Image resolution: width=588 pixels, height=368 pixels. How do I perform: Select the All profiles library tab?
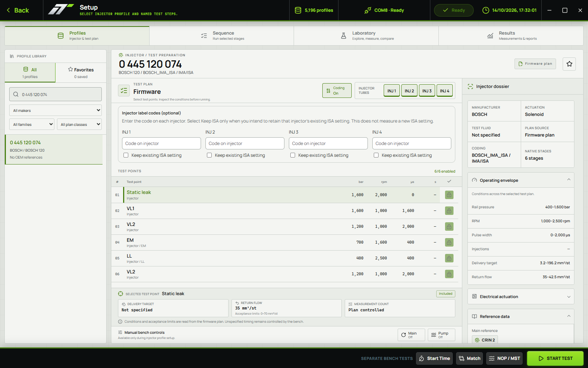(30, 72)
